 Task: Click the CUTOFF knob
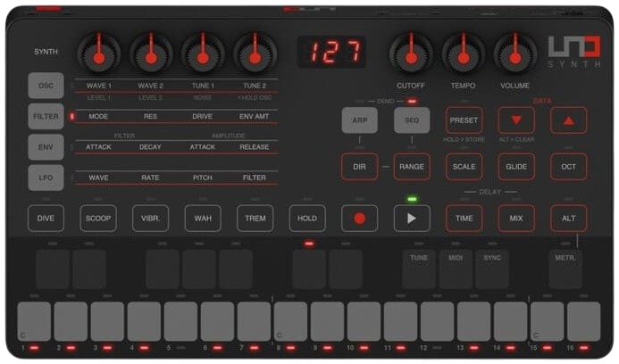pyautogui.click(x=411, y=54)
